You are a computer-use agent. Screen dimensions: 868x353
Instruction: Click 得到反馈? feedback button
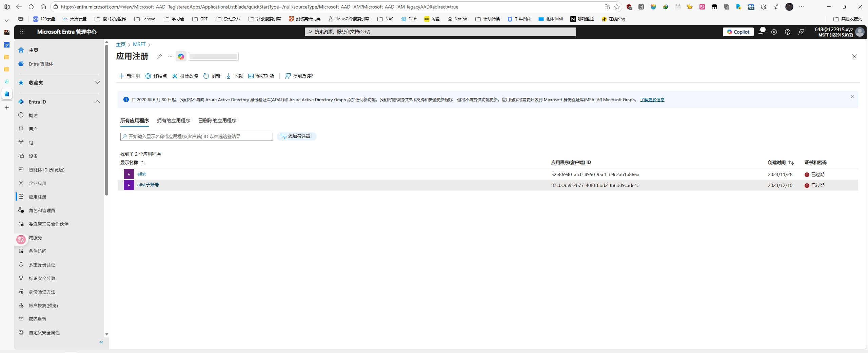[x=299, y=76]
